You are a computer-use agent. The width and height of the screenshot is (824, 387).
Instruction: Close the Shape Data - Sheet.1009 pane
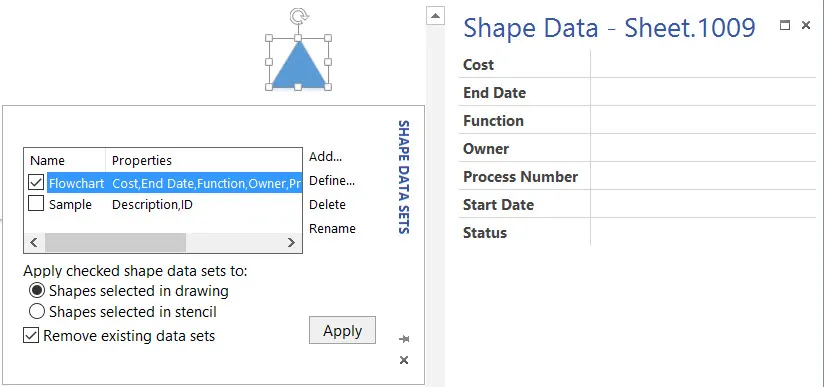pyautogui.click(x=806, y=25)
